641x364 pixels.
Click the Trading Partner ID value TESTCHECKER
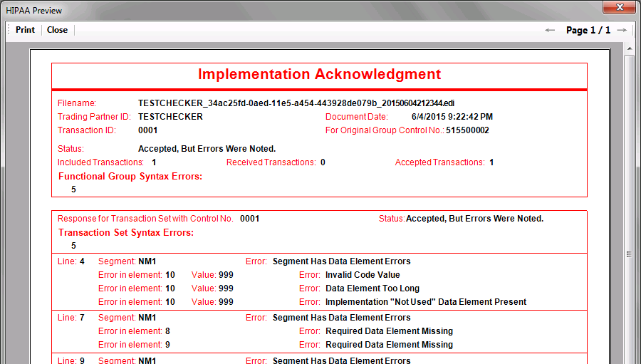click(170, 117)
